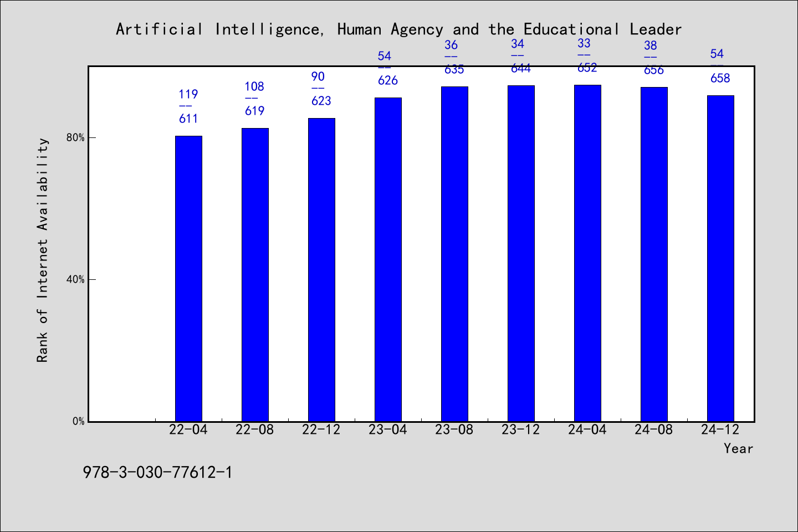Click the 22-08 axis label
798x532 pixels.
(x=255, y=429)
